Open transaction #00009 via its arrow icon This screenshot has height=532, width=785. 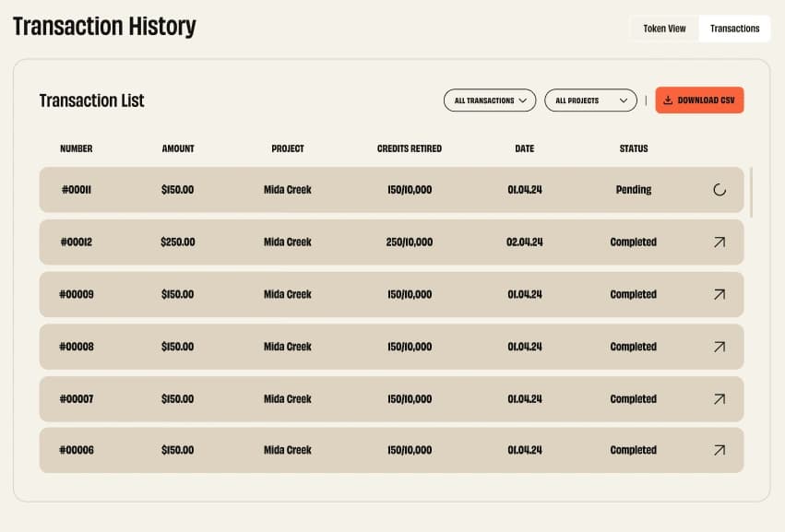point(719,294)
